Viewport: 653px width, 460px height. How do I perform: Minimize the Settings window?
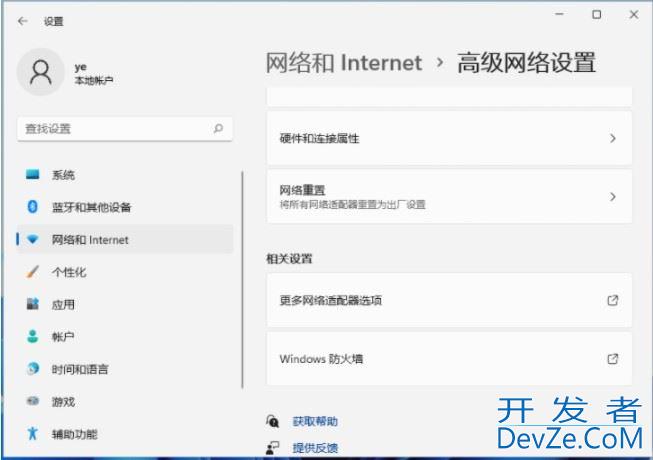pos(559,15)
